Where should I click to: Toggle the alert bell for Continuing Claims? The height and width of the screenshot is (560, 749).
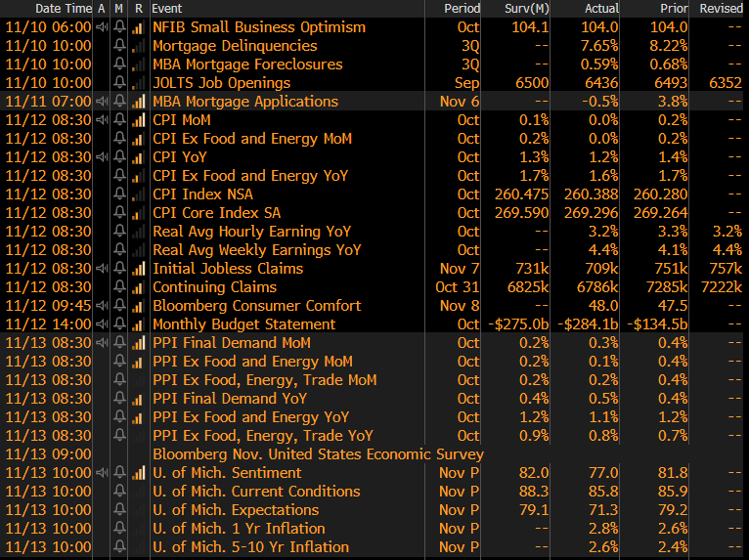click(x=120, y=287)
